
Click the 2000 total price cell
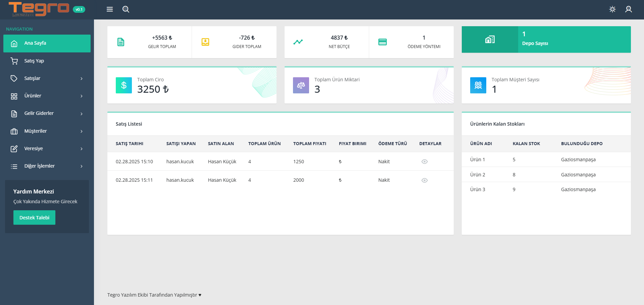(299, 180)
